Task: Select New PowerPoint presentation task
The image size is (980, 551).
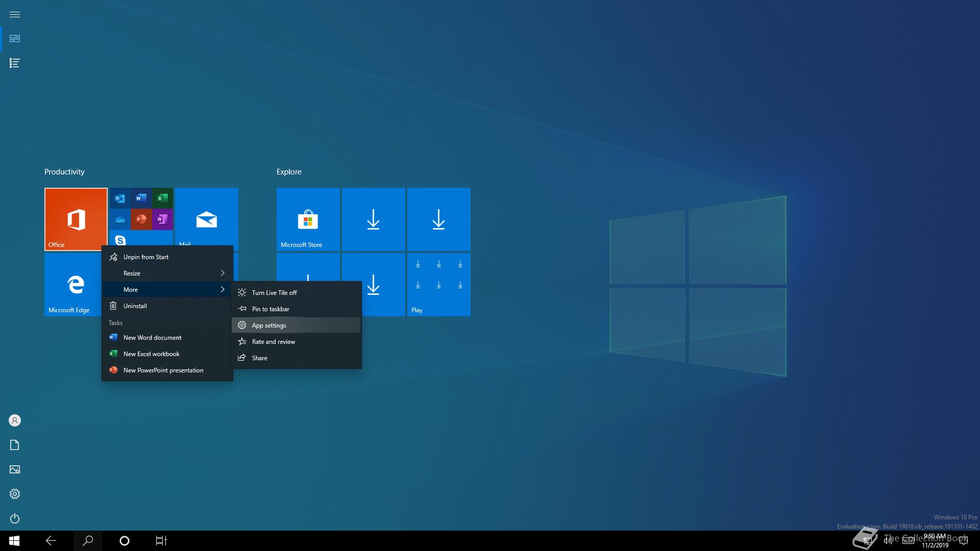Action: coord(167,370)
